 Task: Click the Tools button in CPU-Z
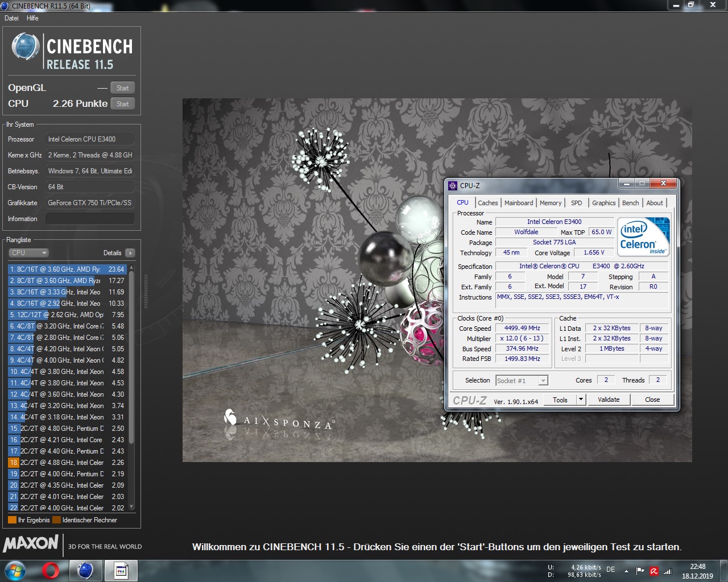tap(560, 400)
